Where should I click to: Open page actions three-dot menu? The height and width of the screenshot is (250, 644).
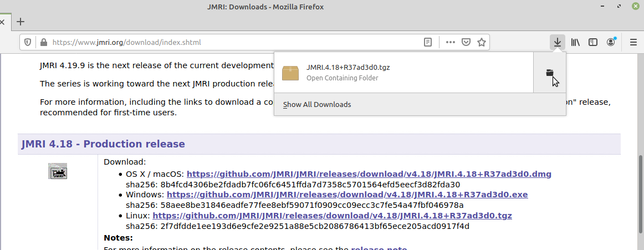[x=450, y=42]
